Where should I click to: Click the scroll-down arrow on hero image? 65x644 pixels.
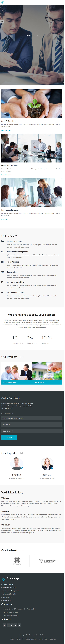click(x=59, y=80)
